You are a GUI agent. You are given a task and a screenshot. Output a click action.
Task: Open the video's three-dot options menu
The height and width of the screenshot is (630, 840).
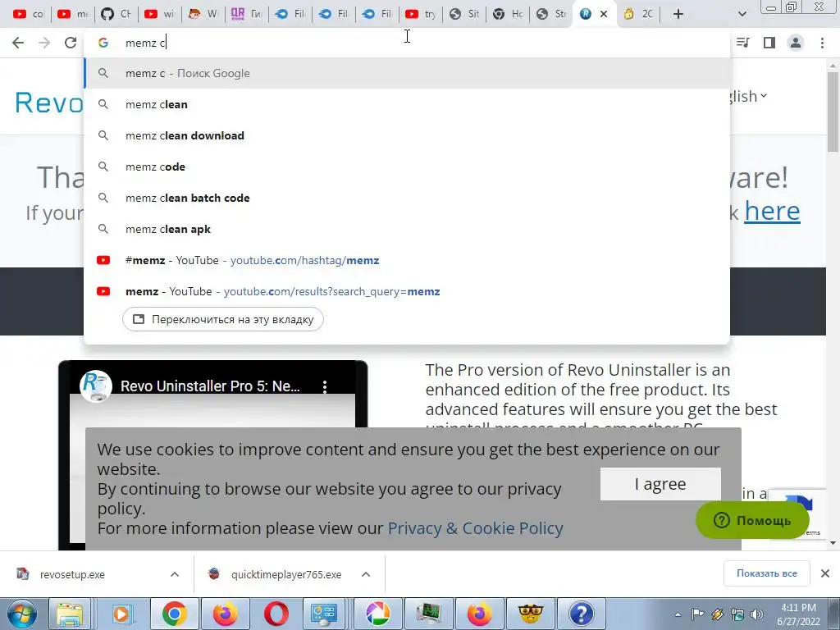[325, 387]
